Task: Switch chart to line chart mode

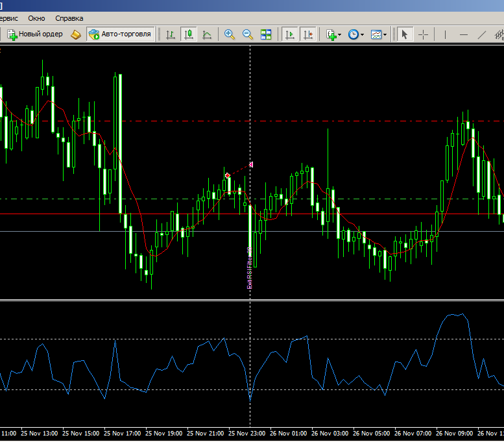Action: coord(207,34)
